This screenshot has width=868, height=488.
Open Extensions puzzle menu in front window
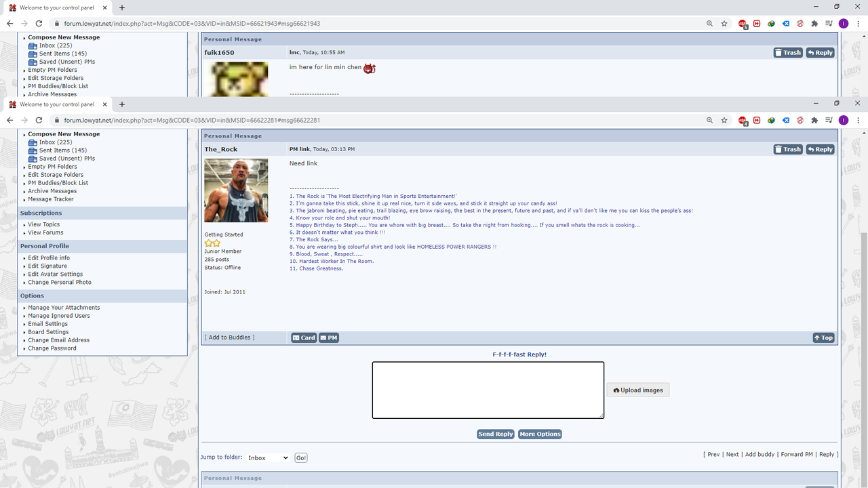814,120
